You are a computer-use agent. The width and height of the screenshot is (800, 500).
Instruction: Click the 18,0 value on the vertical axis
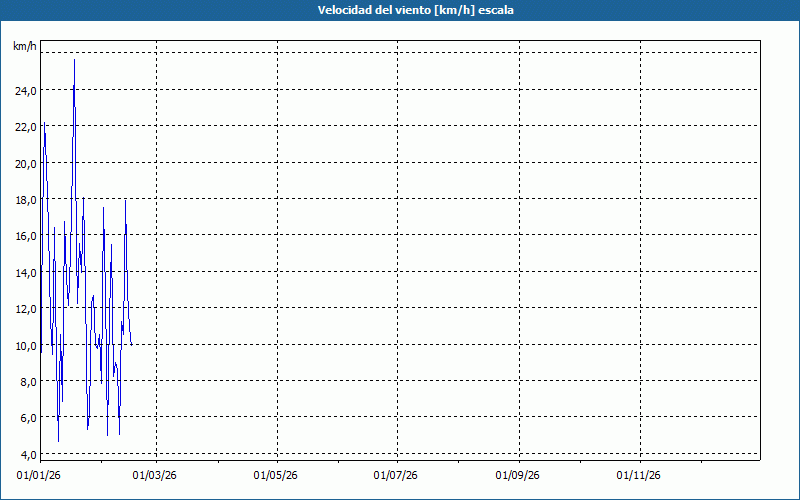pos(26,200)
